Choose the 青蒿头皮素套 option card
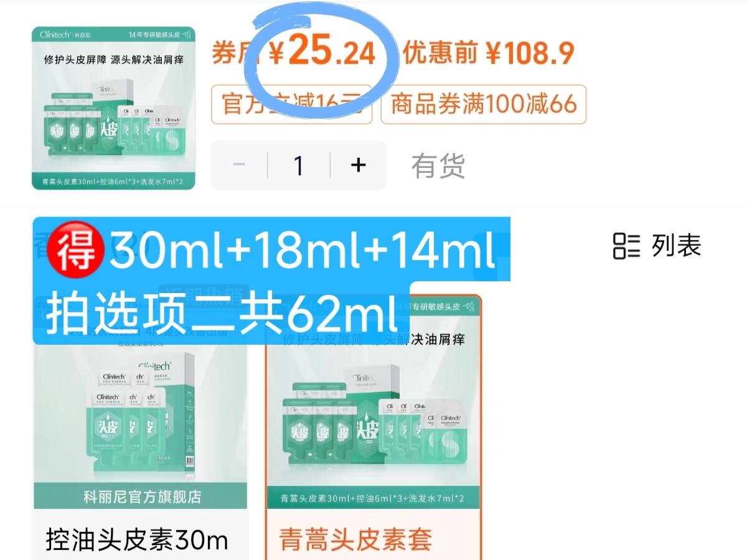This screenshot has height=560, width=747. tap(374, 427)
